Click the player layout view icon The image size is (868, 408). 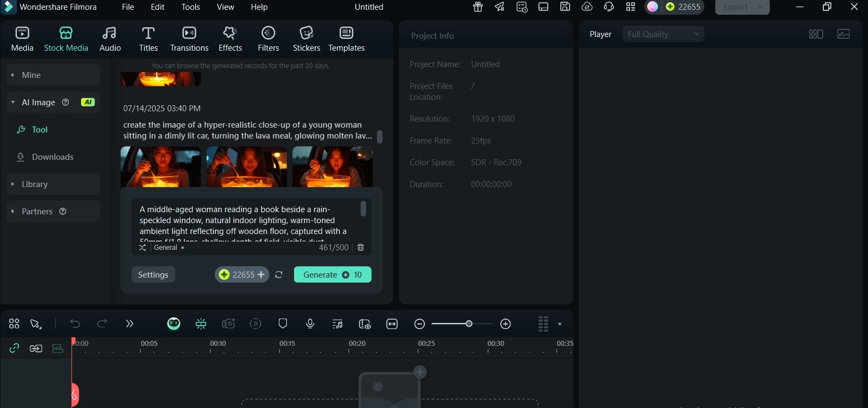click(816, 34)
